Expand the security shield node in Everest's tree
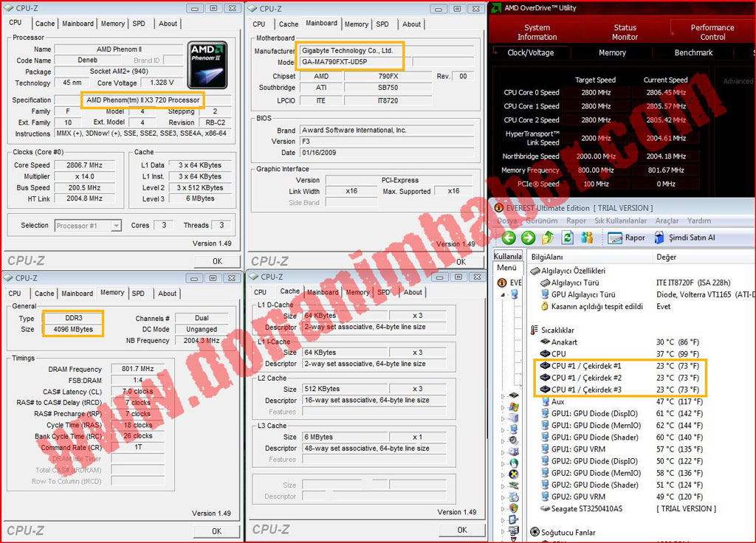This screenshot has width=756, height=543. point(502,509)
